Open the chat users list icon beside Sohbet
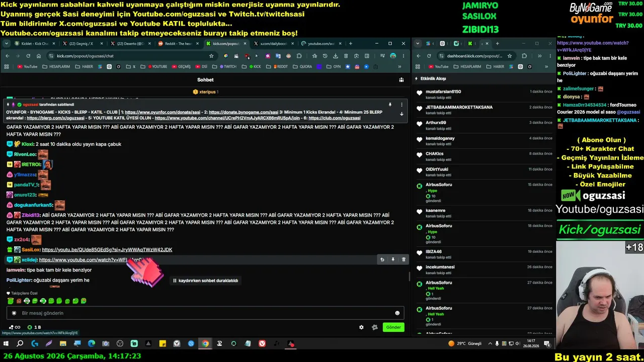The height and width of the screenshot is (362, 644). [x=401, y=79]
